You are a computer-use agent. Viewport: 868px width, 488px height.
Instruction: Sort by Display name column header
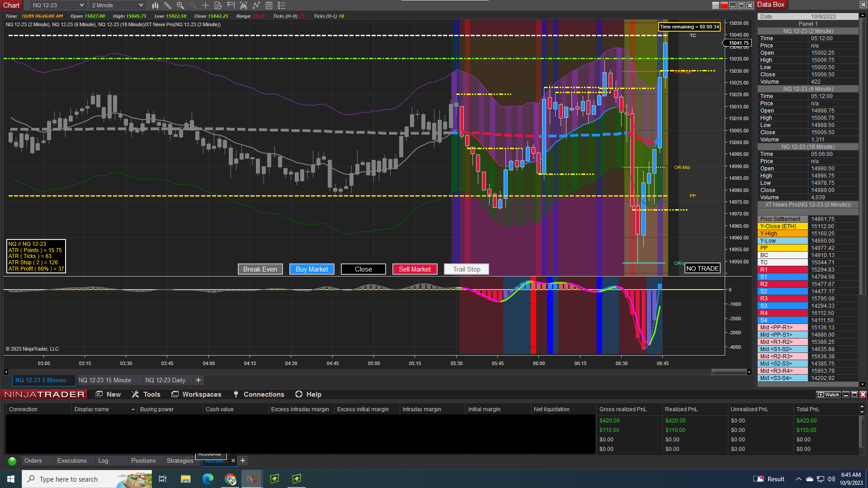104,409
